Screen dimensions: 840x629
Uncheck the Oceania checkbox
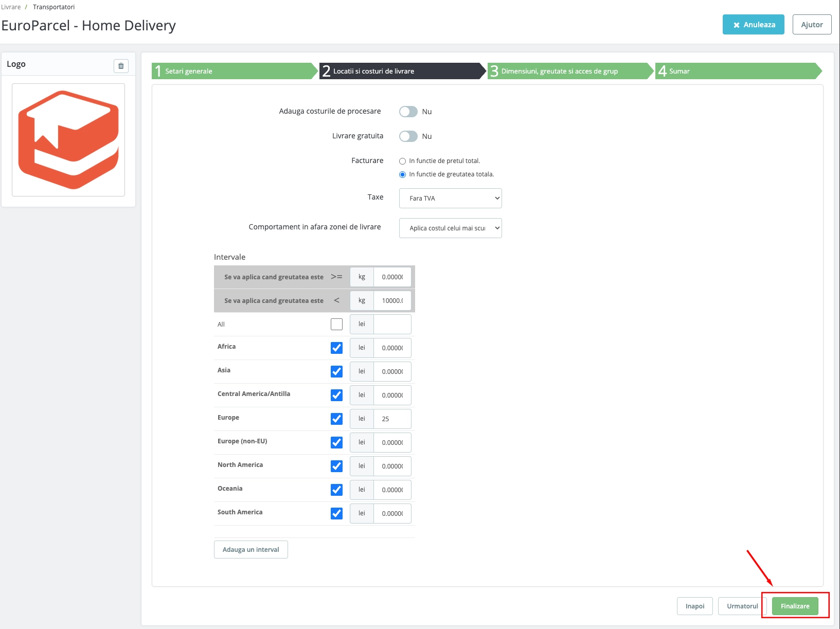336,490
